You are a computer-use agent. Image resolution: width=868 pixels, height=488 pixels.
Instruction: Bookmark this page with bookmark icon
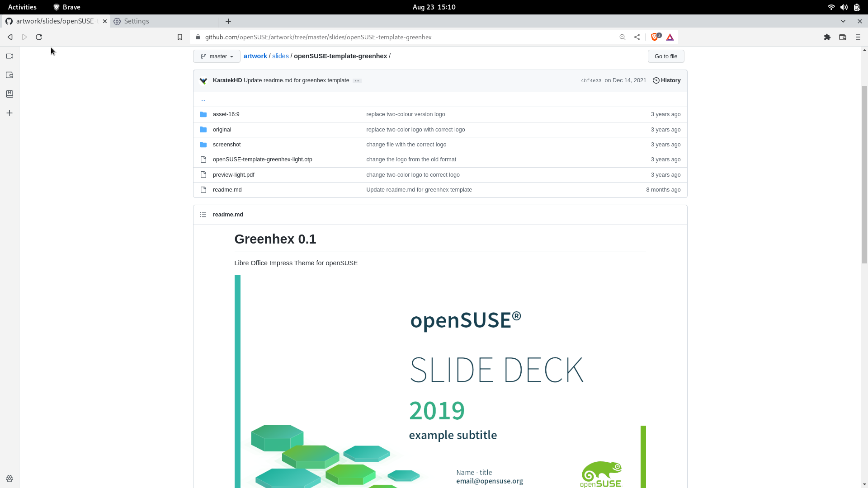point(180,37)
